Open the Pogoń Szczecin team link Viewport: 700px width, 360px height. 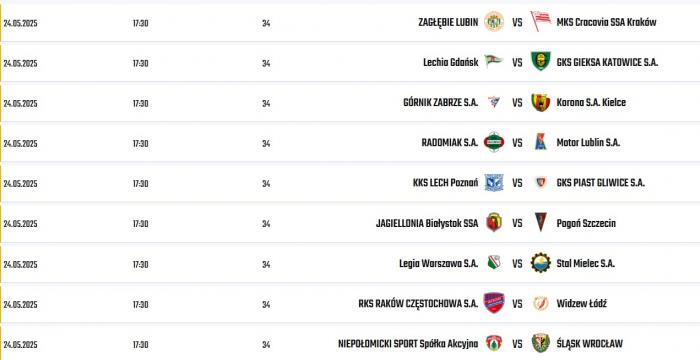(x=586, y=223)
